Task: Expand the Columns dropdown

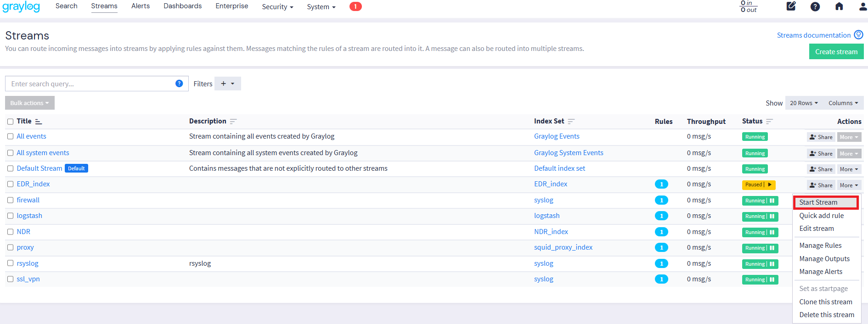Action: pyautogui.click(x=843, y=103)
